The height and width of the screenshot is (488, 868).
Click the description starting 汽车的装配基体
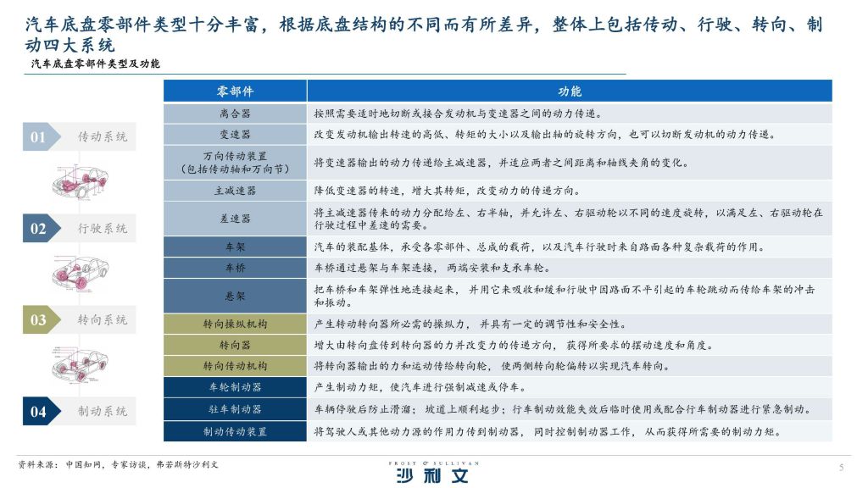540,247
